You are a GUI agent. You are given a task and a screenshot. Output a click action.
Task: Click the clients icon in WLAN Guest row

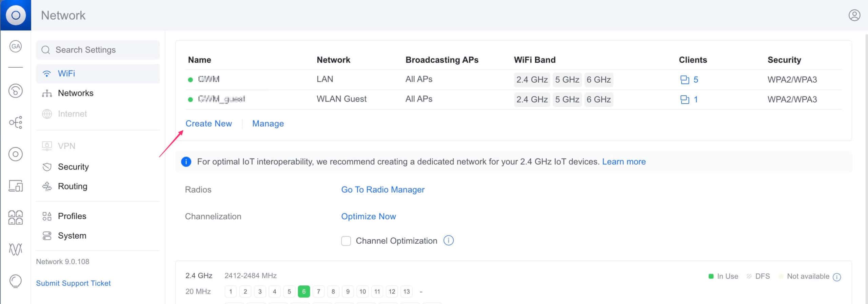point(685,100)
